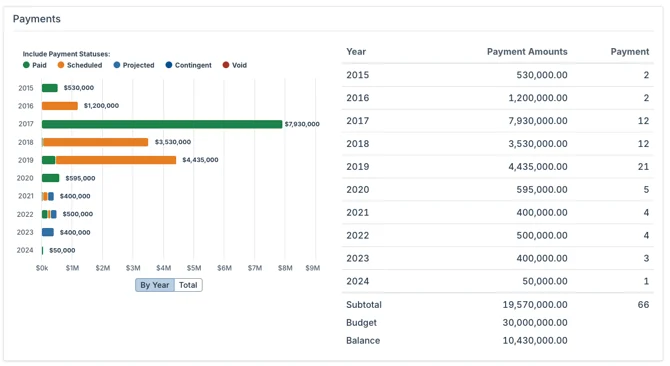The height and width of the screenshot is (366, 670).
Task: Click the Subtotal row label
Action: [364, 305]
